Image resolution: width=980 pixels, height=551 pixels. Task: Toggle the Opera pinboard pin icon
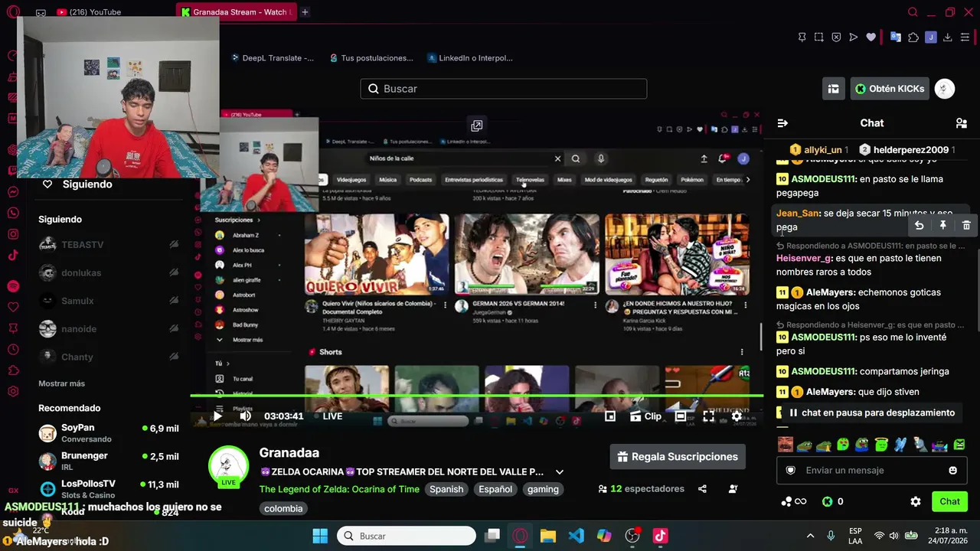click(x=802, y=37)
